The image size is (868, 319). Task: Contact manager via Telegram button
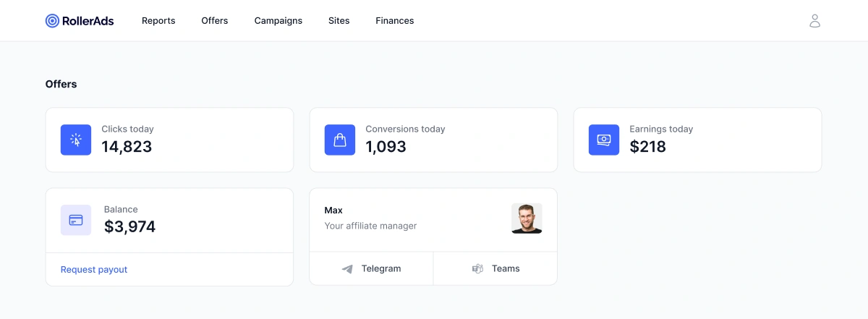[x=371, y=268]
